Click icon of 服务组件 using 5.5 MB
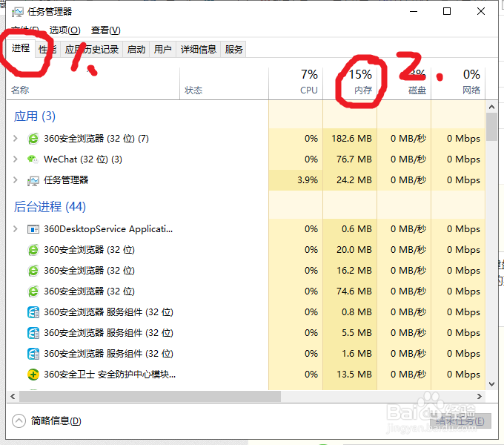Screen dimensions: 504x445 pos(33,333)
